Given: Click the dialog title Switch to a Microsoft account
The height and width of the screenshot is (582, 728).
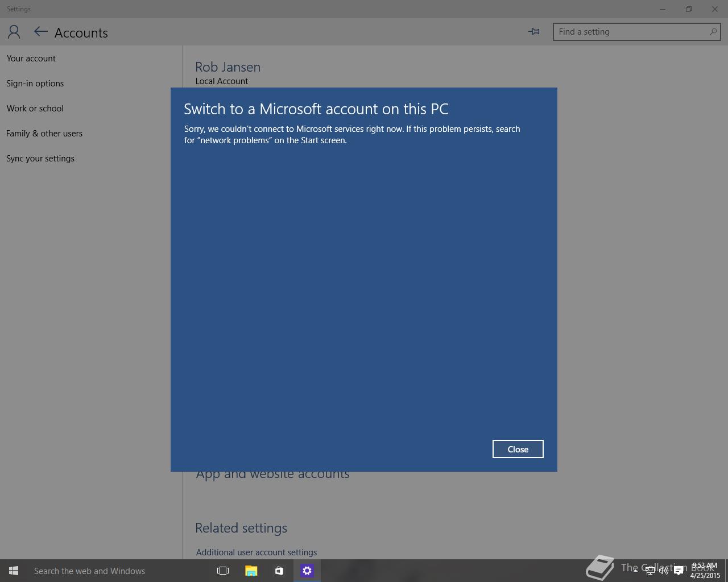Looking at the screenshot, I should (316, 109).
